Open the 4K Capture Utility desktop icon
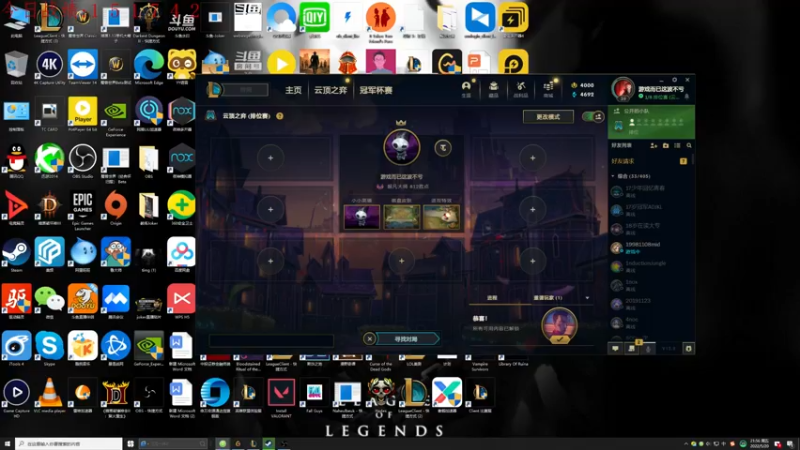 click(x=49, y=67)
